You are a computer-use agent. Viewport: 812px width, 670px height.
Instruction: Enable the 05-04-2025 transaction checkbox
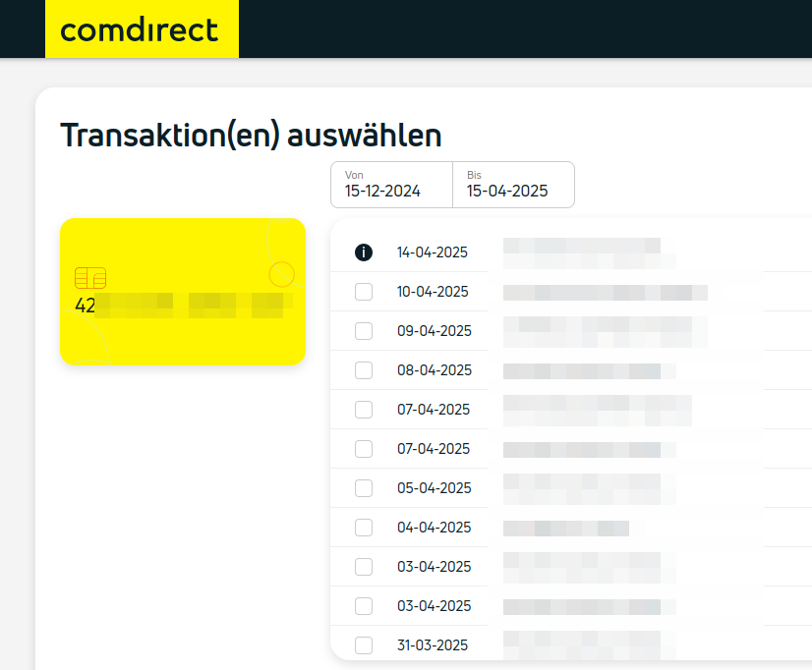point(364,488)
